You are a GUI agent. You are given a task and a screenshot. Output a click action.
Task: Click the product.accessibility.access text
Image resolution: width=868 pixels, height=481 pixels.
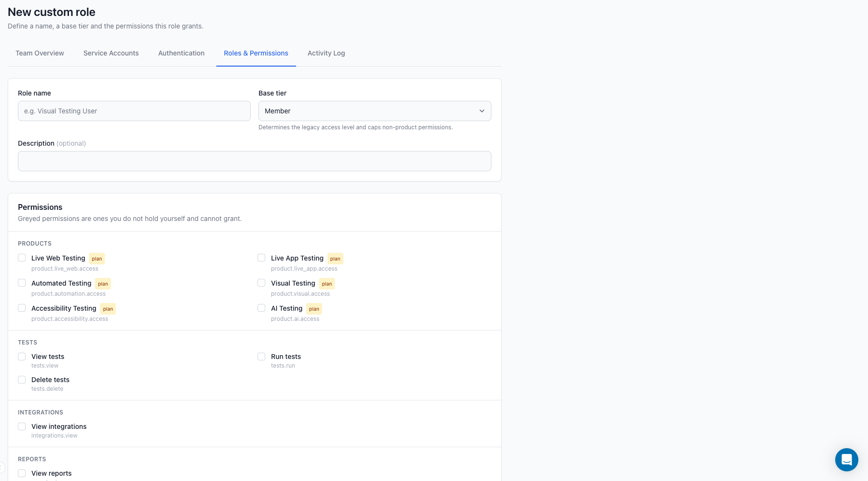tap(70, 319)
